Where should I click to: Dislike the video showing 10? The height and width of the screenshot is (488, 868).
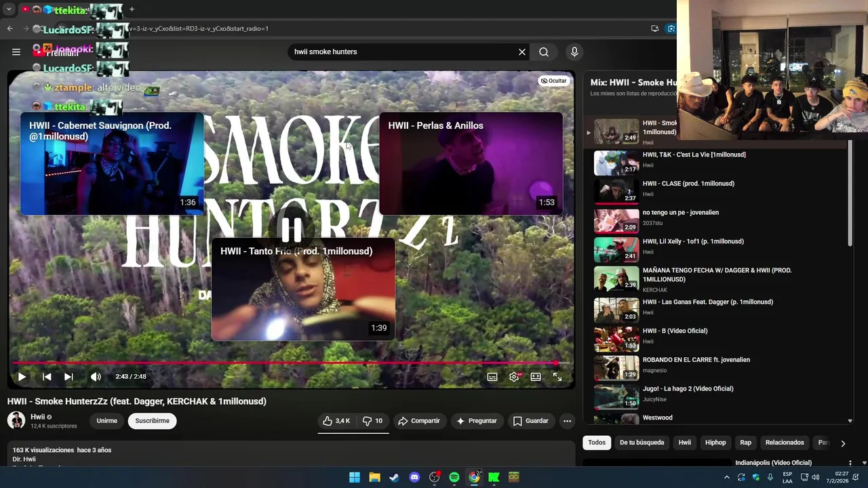(x=372, y=421)
